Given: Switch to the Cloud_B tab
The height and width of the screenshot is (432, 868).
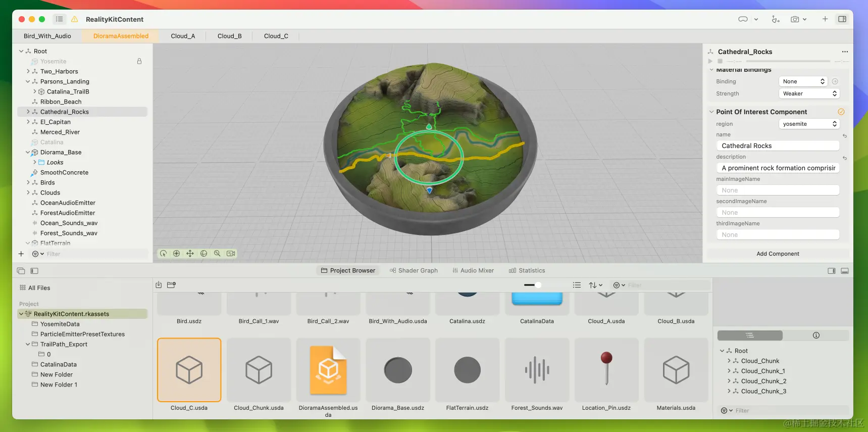Looking at the screenshot, I should [x=230, y=36].
